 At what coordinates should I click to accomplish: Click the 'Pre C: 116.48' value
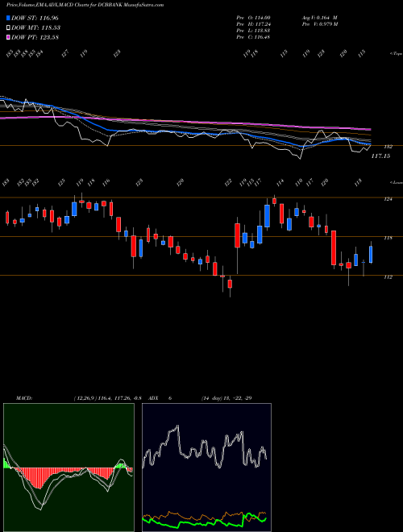[x=253, y=37]
